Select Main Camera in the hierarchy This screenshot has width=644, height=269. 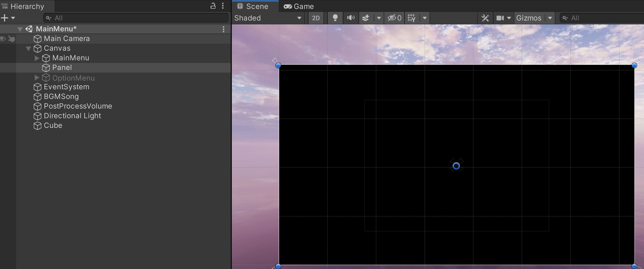pyautogui.click(x=67, y=39)
